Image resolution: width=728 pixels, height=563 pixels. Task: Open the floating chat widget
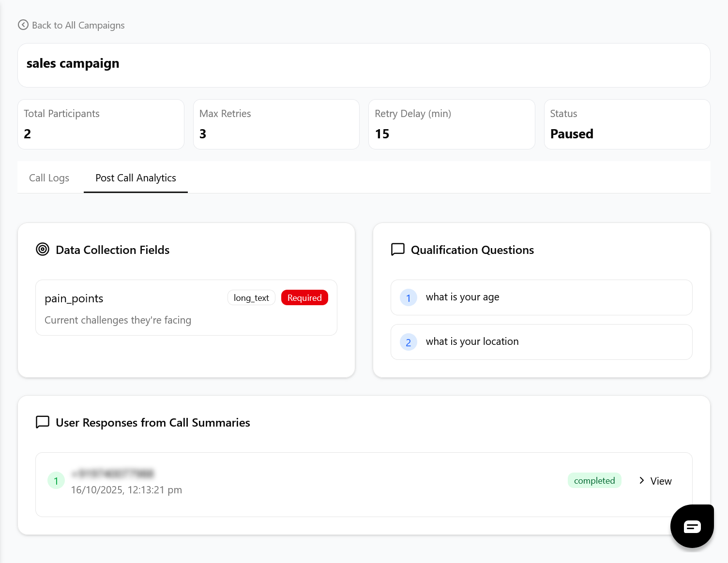[692, 526]
